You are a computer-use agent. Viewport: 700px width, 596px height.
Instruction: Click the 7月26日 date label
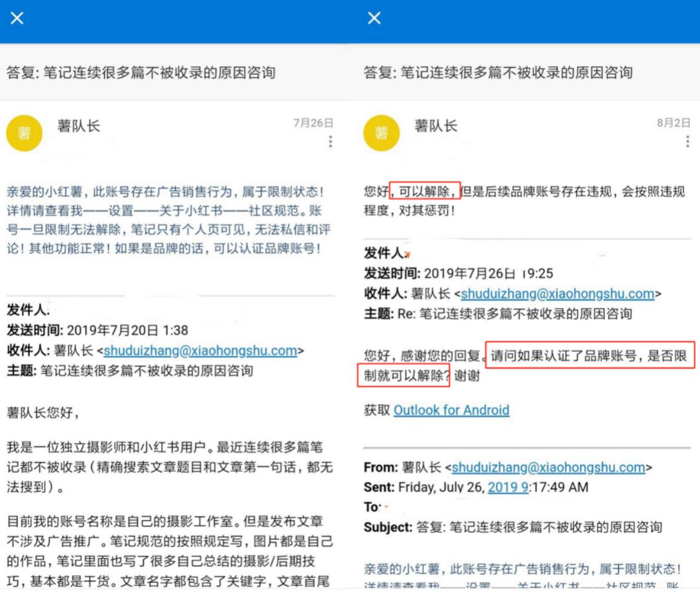(312, 123)
